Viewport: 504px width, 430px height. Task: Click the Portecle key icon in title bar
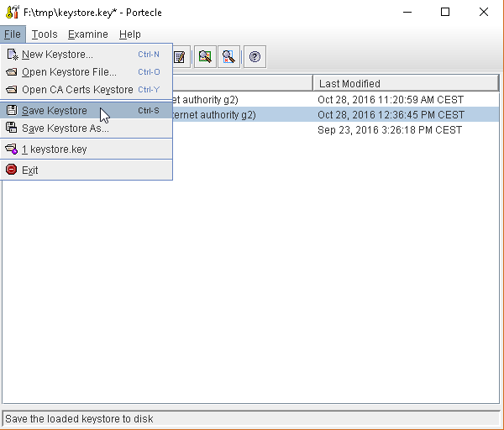tap(12, 13)
